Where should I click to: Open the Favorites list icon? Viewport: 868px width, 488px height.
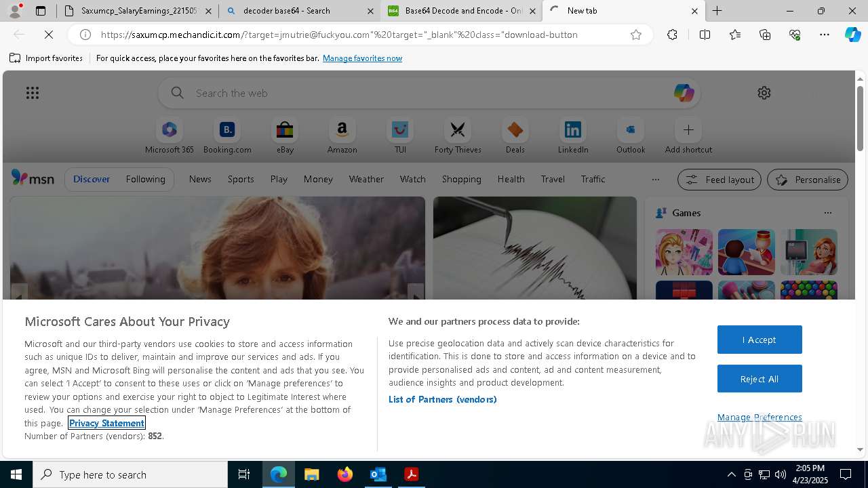(735, 35)
